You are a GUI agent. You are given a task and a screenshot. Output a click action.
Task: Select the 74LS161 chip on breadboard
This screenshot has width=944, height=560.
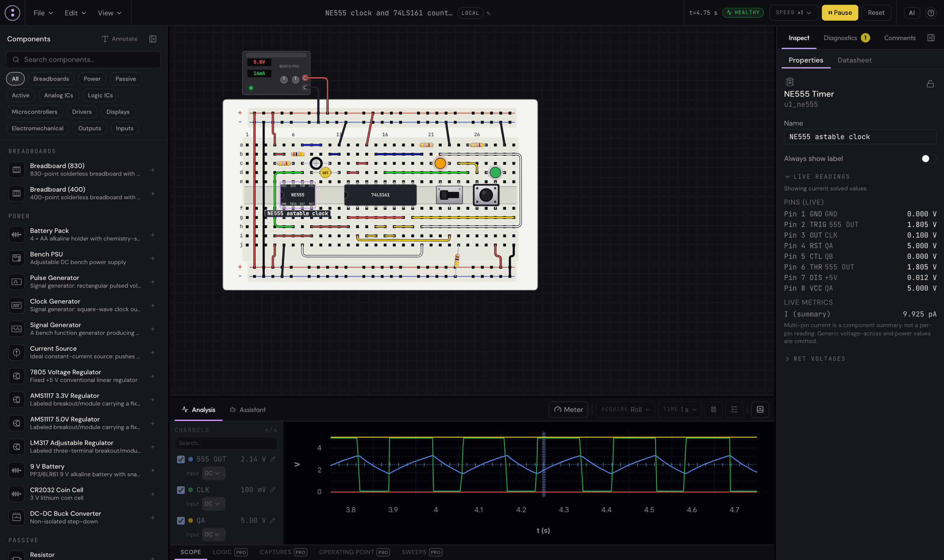tap(380, 195)
